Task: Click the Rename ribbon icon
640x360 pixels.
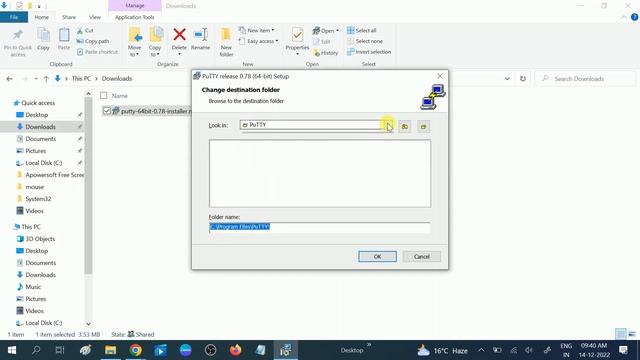Action: tap(200, 40)
